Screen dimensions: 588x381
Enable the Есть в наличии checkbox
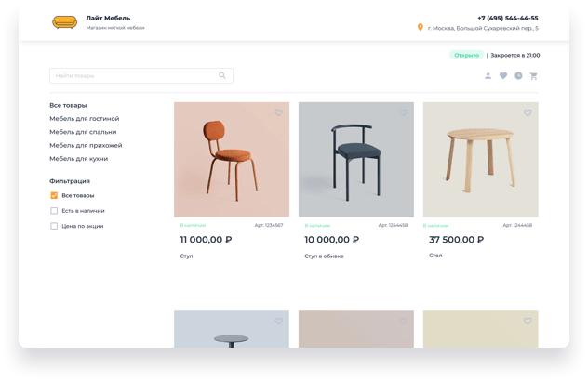click(54, 211)
